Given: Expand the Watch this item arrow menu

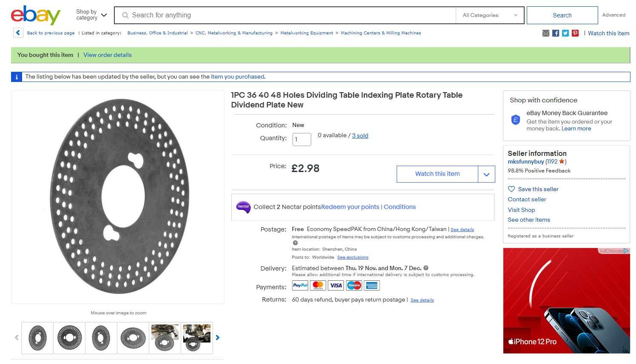Looking at the screenshot, I should pos(486,174).
